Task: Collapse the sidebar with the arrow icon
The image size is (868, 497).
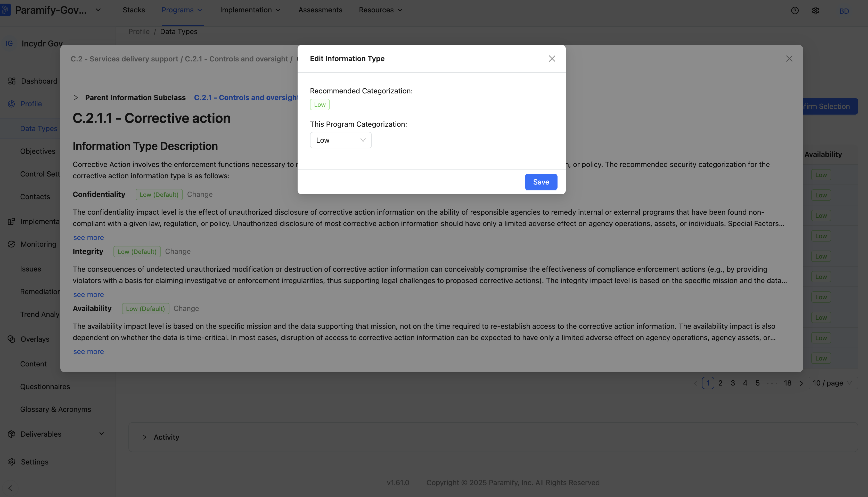Action: [x=10, y=488]
